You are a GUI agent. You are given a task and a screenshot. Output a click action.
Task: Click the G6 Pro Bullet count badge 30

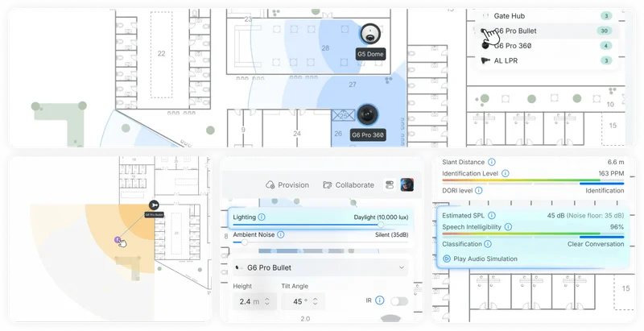605,31
